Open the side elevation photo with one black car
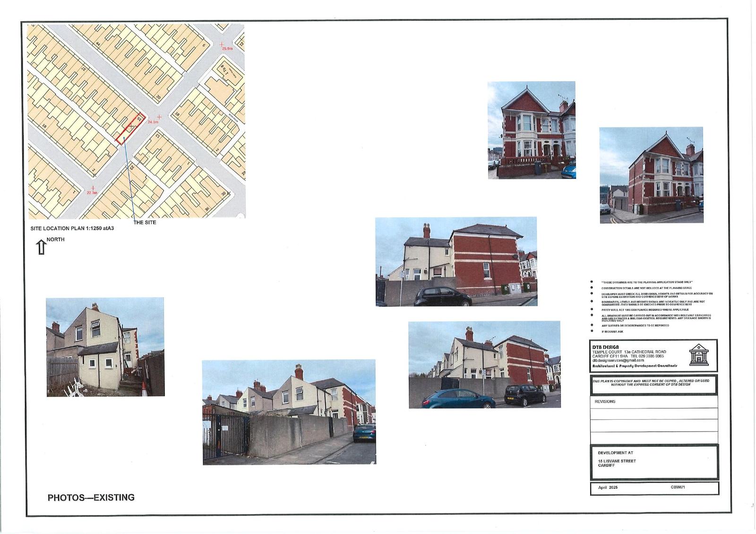The image size is (756, 534). click(x=456, y=262)
